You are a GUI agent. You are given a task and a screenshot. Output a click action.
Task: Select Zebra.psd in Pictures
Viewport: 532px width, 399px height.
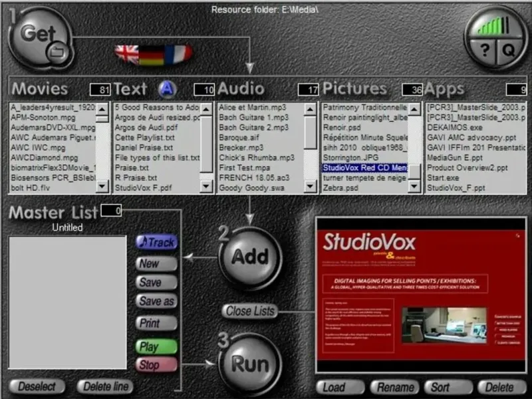pos(340,188)
